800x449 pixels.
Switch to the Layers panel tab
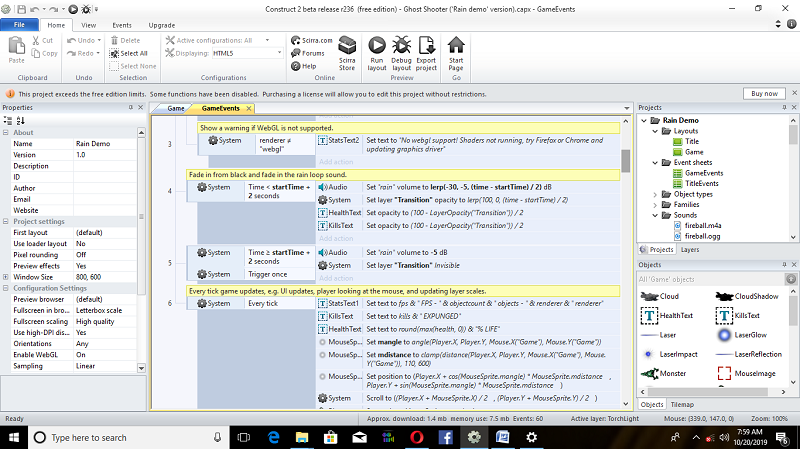click(690, 250)
